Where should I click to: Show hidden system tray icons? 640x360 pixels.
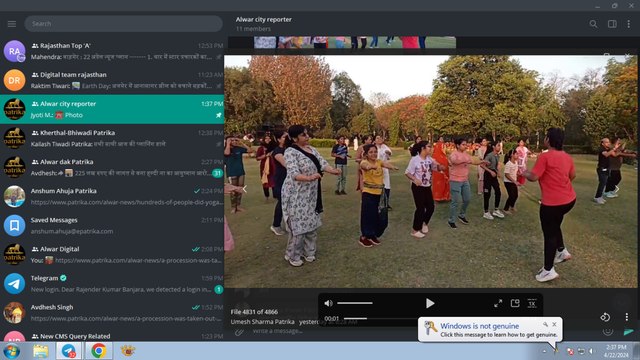coord(544,351)
